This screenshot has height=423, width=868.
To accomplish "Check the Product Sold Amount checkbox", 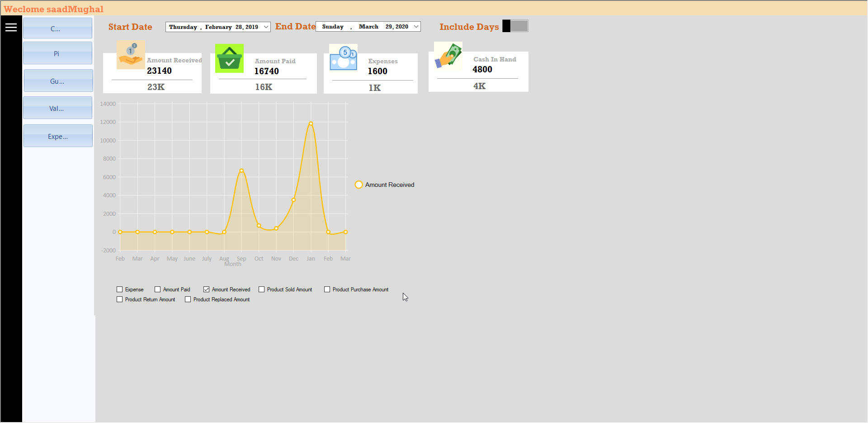I will [261, 290].
